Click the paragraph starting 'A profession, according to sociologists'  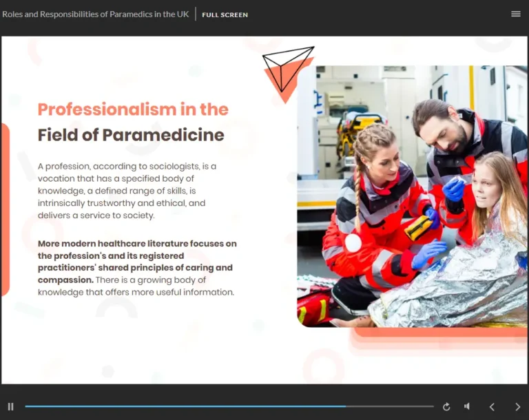[127, 191]
